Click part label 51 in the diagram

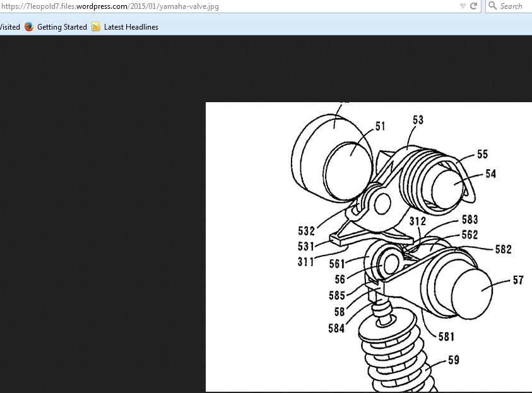[x=380, y=127]
